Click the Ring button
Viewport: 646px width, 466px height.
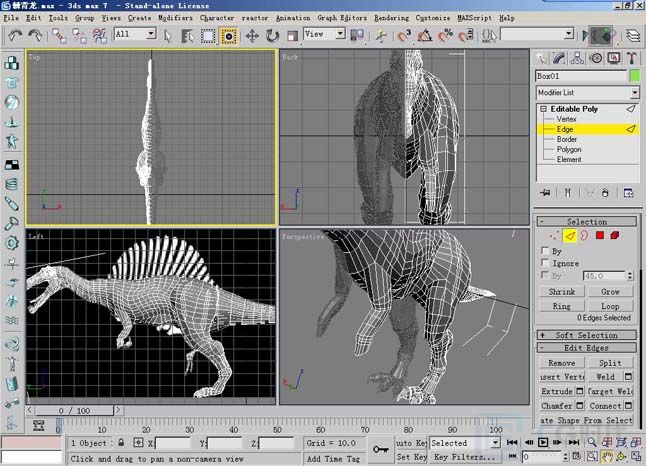tap(562, 306)
